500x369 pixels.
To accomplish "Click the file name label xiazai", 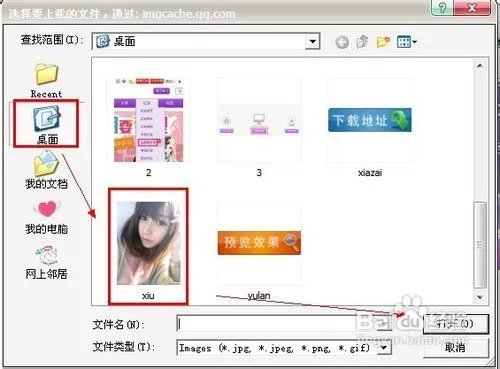I will click(370, 173).
